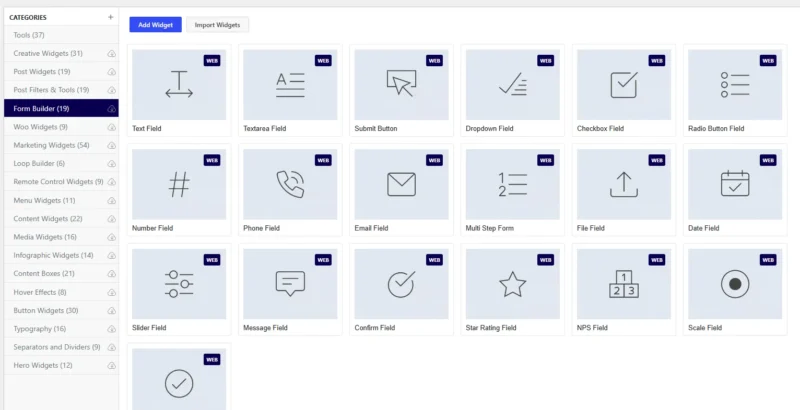Click cloud icon next to Marketing Widgets
This screenshot has width=800, height=410.
coord(111,145)
